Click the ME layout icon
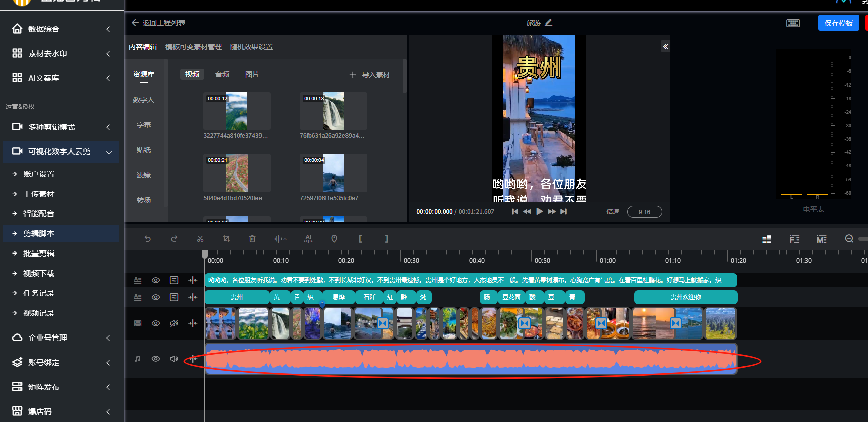Screen dimensions: 868x422 click(822, 239)
